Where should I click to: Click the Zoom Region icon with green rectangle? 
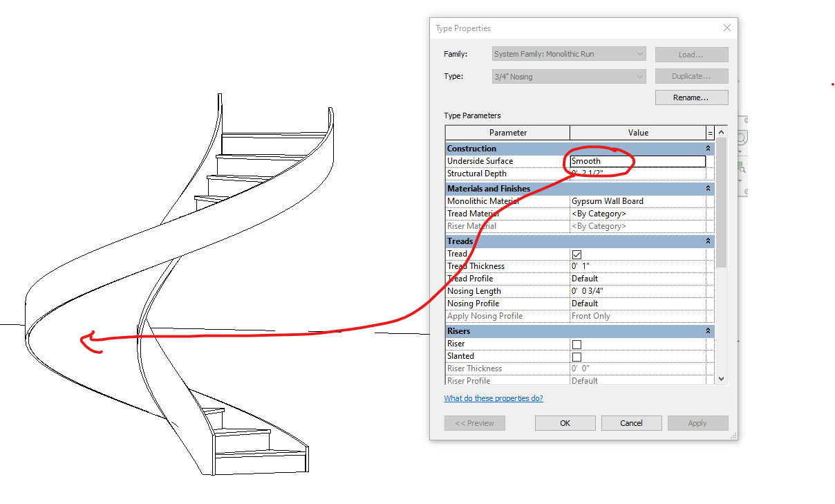[741, 168]
